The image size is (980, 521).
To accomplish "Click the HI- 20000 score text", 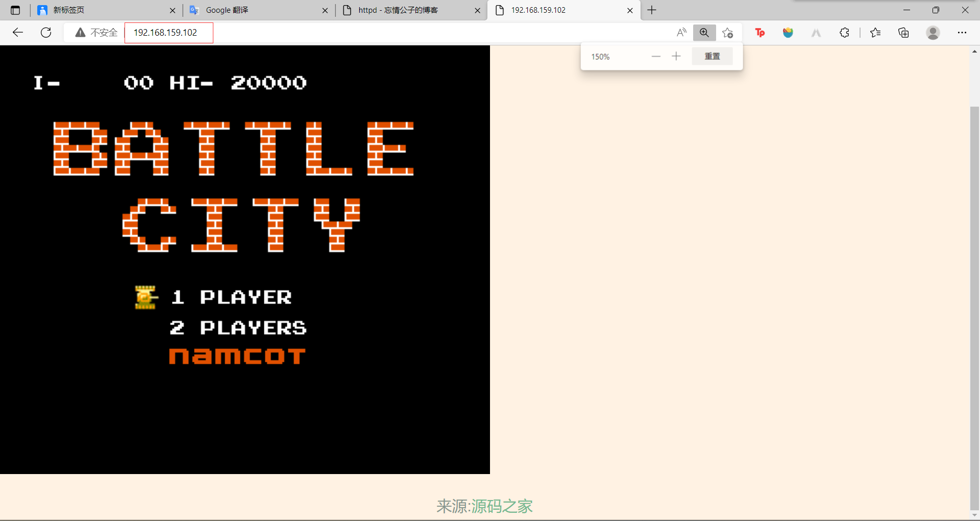I will pyautogui.click(x=238, y=83).
